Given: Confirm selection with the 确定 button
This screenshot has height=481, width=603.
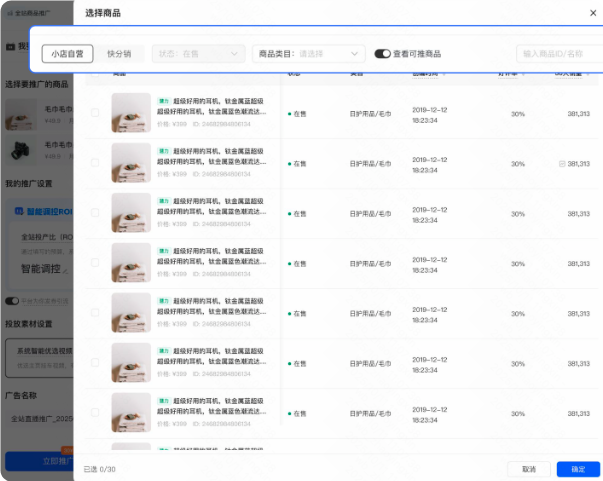Looking at the screenshot, I should click(x=578, y=469).
